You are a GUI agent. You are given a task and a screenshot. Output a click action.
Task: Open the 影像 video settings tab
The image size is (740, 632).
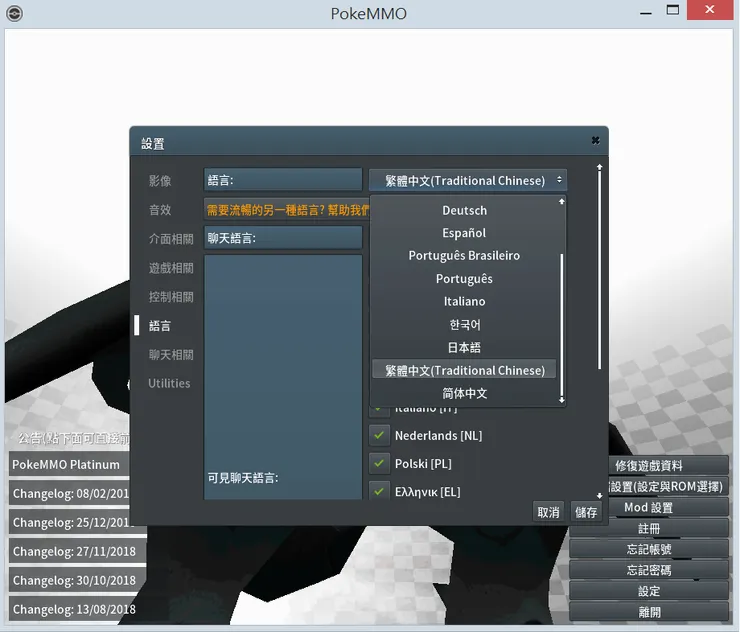[160, 181]
